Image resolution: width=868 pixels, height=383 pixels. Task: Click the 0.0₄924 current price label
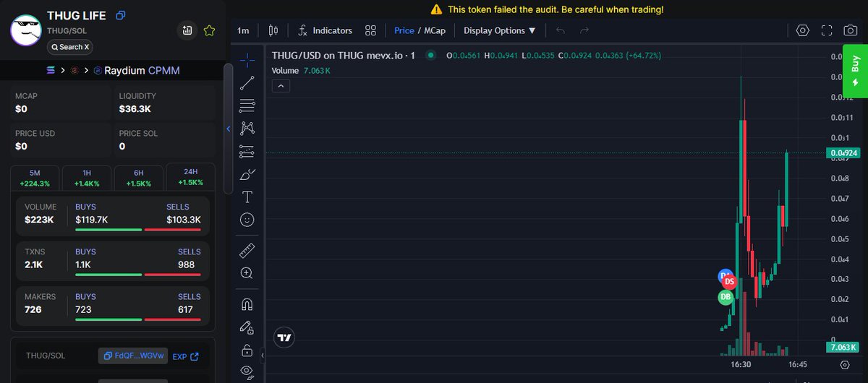844,152
